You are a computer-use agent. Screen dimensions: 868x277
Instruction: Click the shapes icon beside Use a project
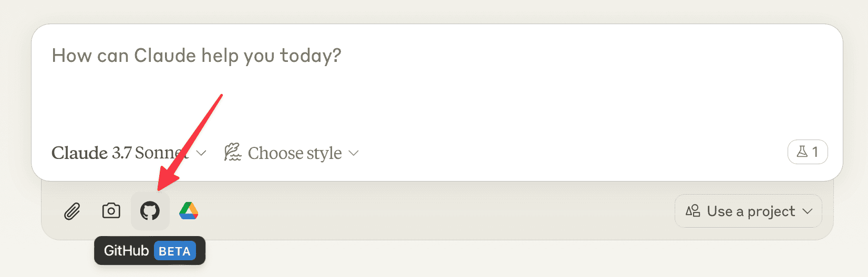(693, 211)
